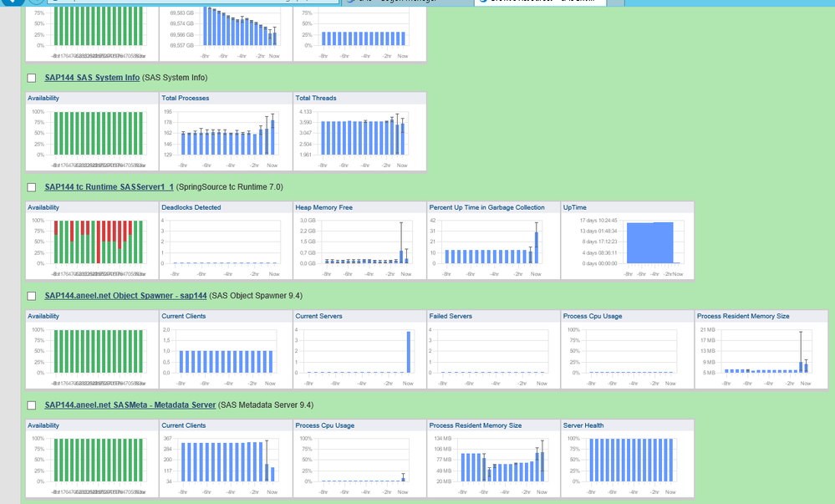The height and width of the screenshot is (504, 835).
Task: Click Percent Up Time in Garbage Collection label
Action: coord(486,207)
